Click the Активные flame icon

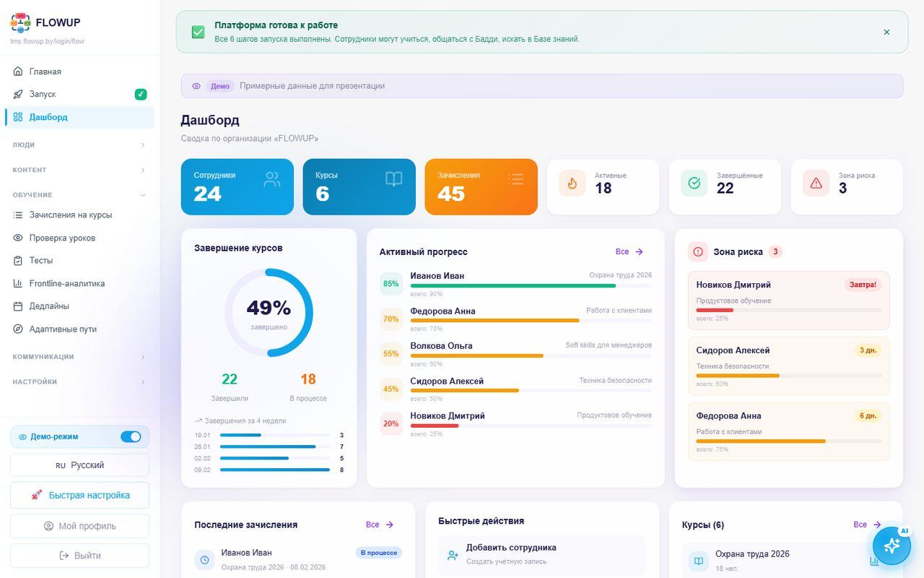(572, 183)
